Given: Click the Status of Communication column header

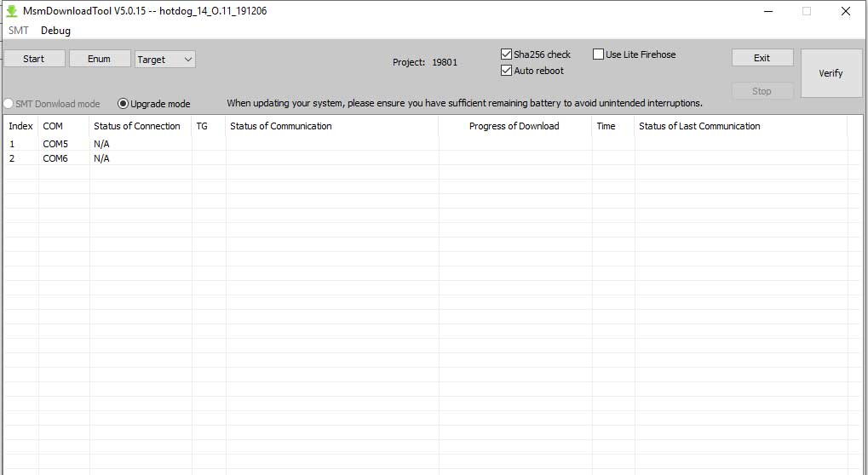Looking at the screenshot, I should [x=332, y=126].
